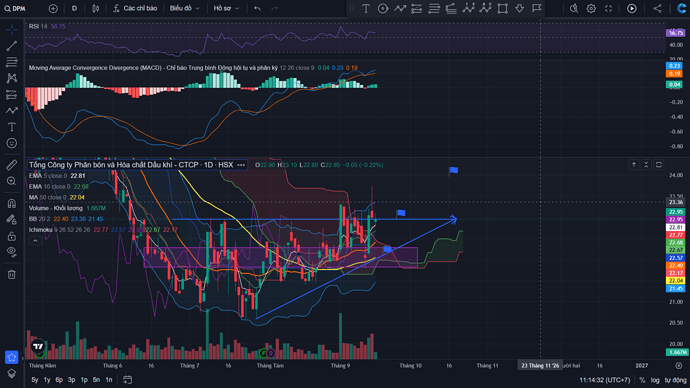This screenshot has width=690, height=388.
Task: Select the parallel channel tool in favorites toolbar
Action: (x=417, y=8)
